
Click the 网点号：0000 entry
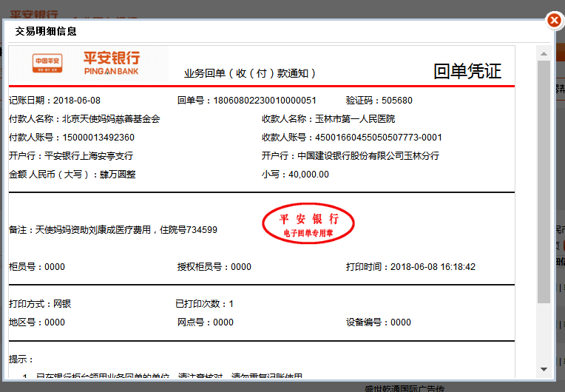pos(206,322)
